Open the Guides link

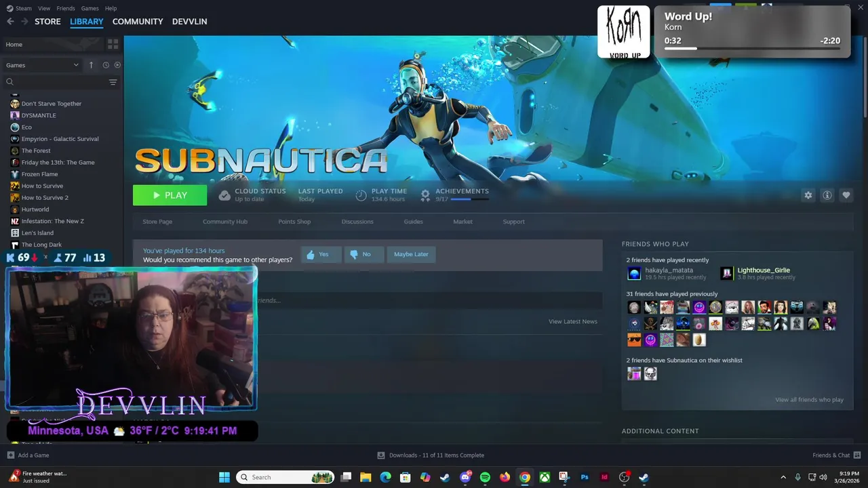414,222
